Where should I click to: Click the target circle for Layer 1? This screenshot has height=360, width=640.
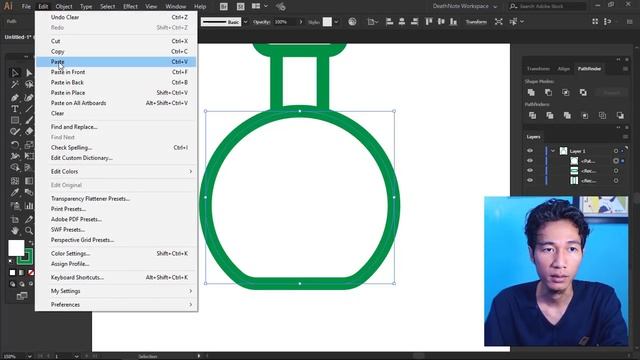click(x=616, y=151)
